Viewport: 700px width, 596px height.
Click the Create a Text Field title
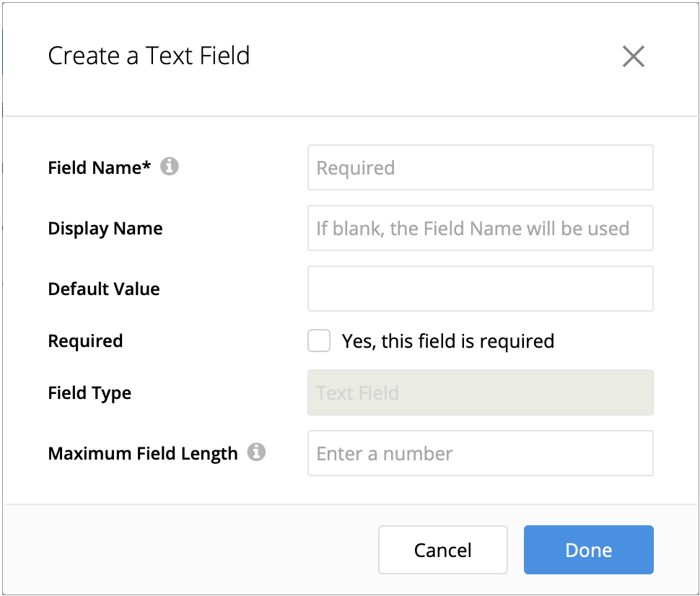149,56
